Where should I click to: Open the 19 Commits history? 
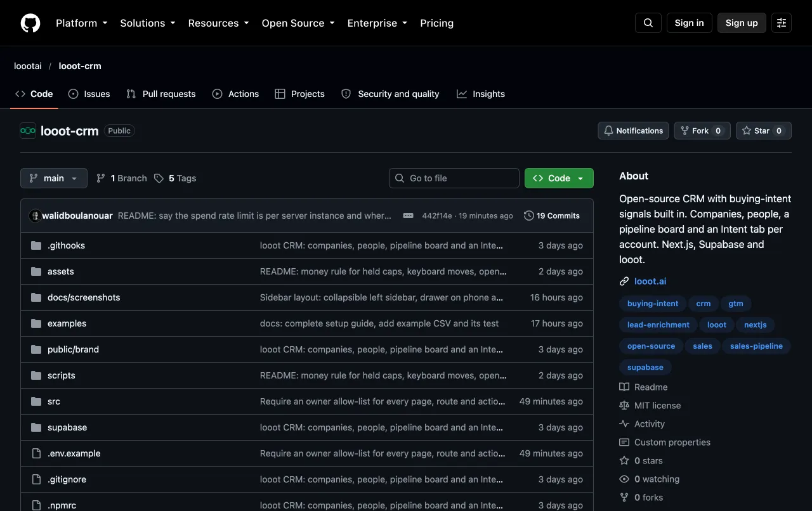[x=552, y=216]
